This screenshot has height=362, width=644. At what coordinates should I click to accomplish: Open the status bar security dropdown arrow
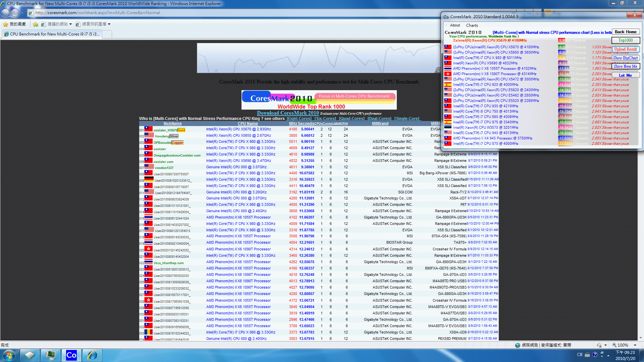(605, 345)
